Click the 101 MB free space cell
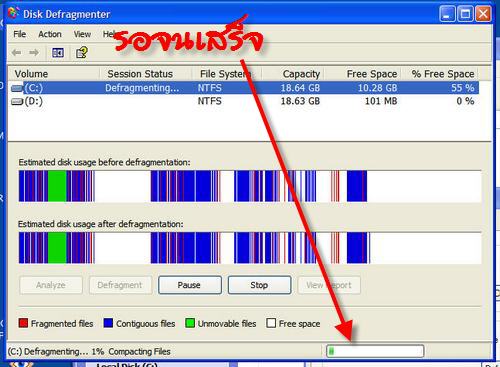The image size is (500, 367). pos(381,101)
